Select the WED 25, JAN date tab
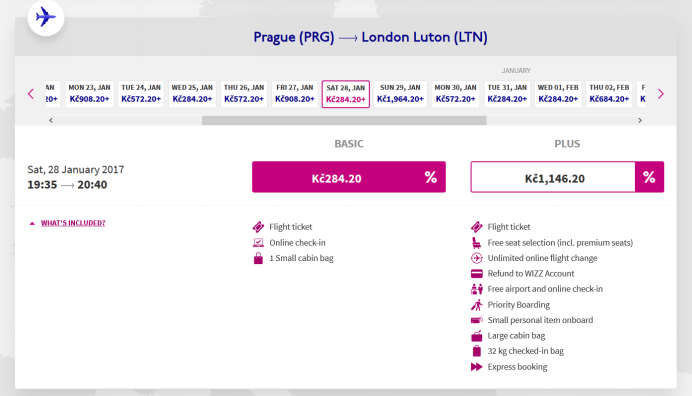This screenshot has height=396, width=692. coord(192,94)
